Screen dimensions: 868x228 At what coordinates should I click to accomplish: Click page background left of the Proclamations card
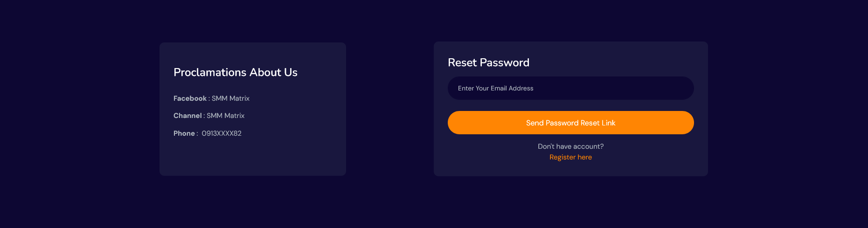click(79, 109)
